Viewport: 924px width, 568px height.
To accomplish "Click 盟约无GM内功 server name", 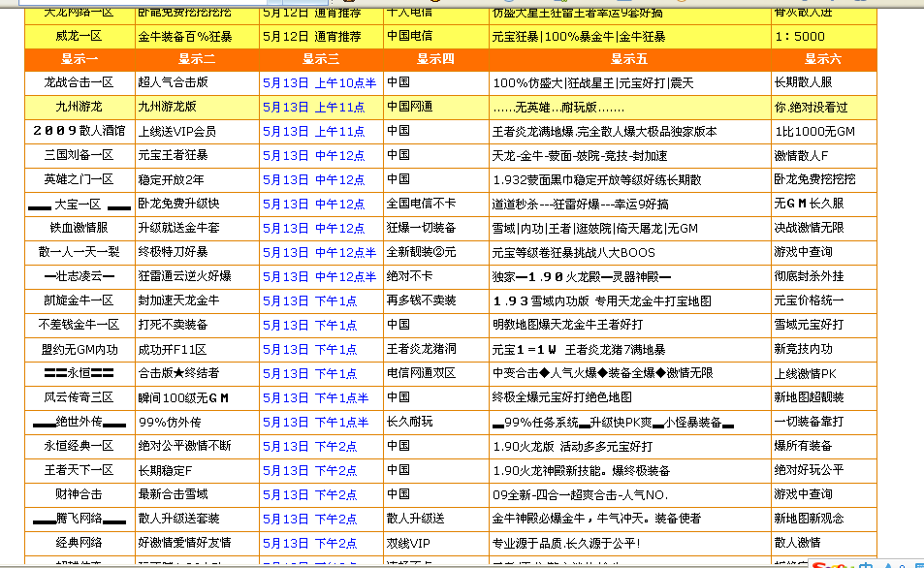I will point(79,350).
